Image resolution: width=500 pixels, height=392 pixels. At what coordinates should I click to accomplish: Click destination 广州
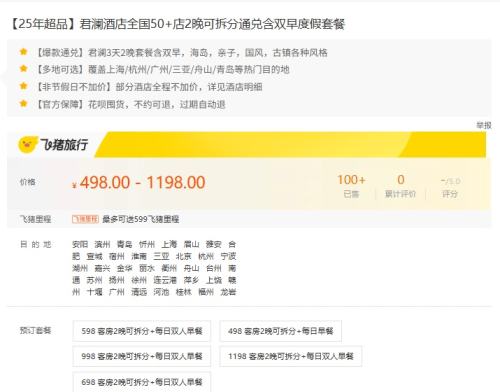pos(117,292)
